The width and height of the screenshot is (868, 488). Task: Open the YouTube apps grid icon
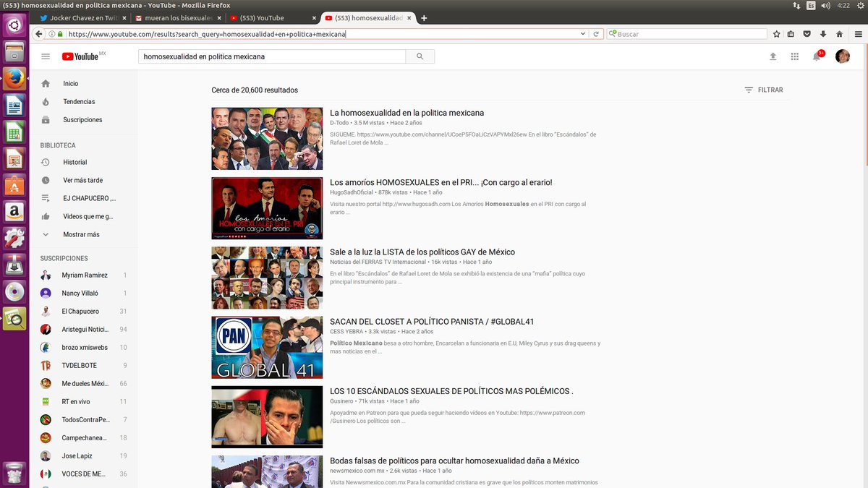pyautogui.click(x=794, y=56)
